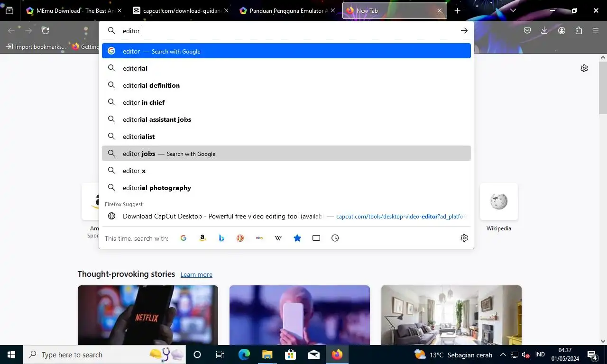Open the Downloads panel
Viewport: 607px width, 364px height.
click(x=544, y=30)
